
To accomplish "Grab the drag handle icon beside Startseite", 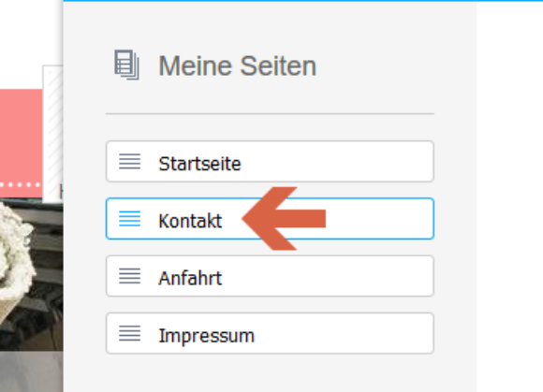I will (130, 162).
